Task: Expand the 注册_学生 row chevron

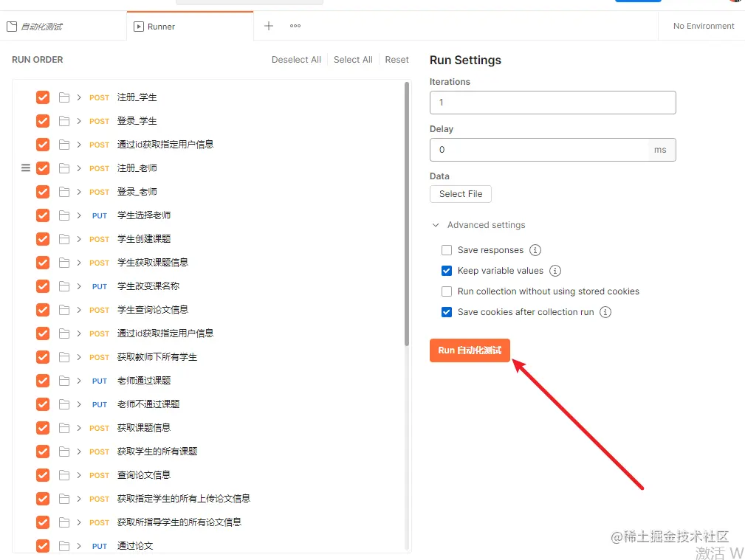Action: tap(79, 97)
